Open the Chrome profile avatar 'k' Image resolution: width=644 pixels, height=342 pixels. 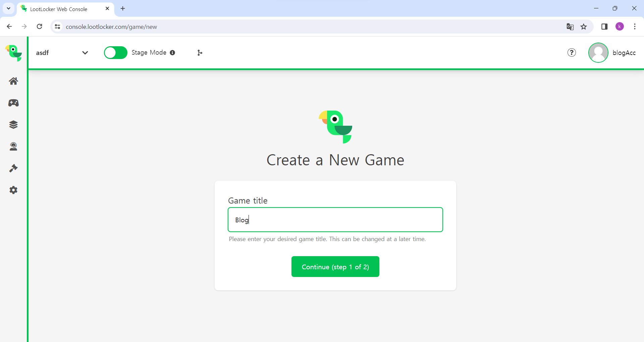(x=620, y=26)
